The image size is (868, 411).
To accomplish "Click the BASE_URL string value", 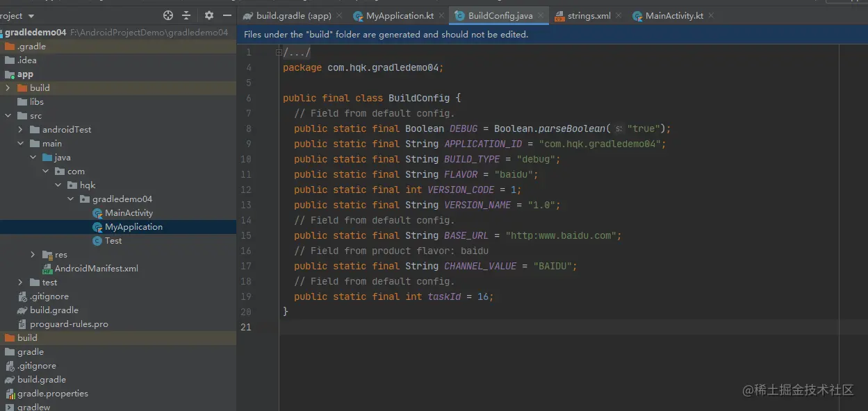I will (561, 235).
